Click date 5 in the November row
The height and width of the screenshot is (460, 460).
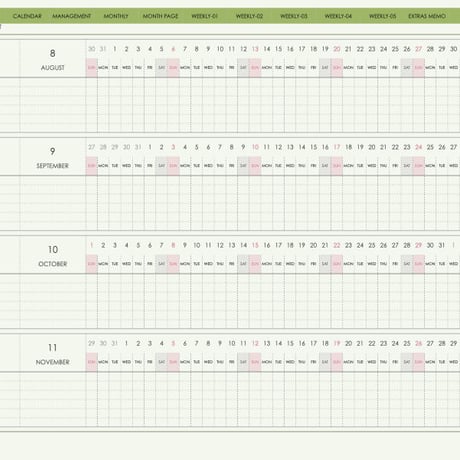point(173,343)
